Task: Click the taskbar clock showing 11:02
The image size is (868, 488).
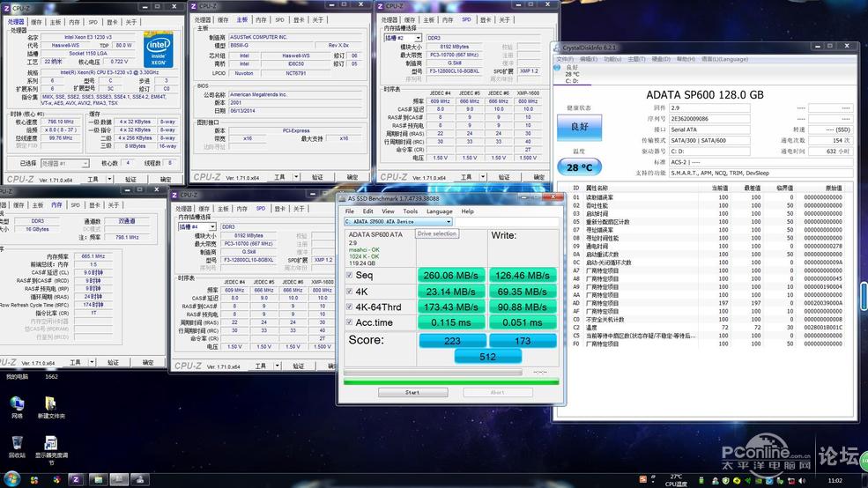Action: pyautogui.click(x=835, y=481)
